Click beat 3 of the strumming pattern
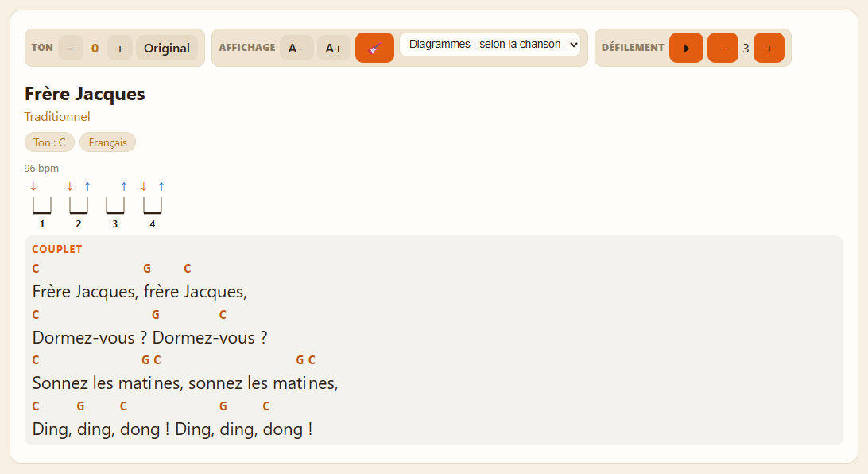This screenshot has width=868, height=474. [x=115, y=205]
